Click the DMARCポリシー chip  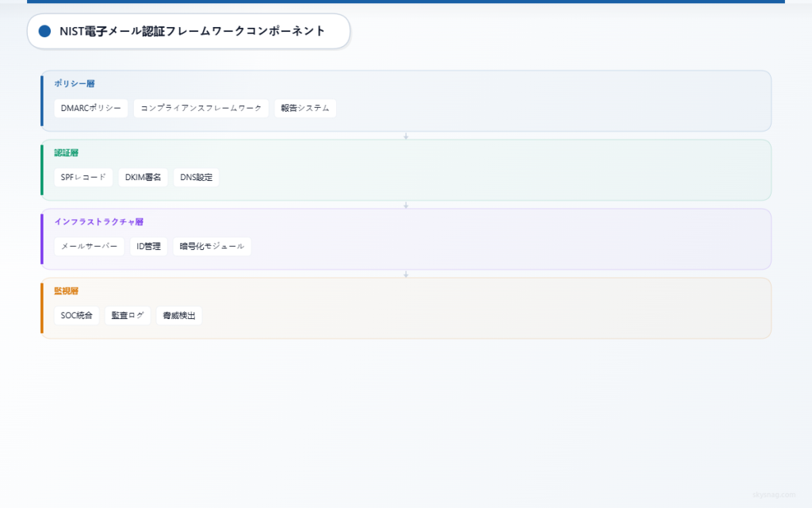(x=91, y=109)
